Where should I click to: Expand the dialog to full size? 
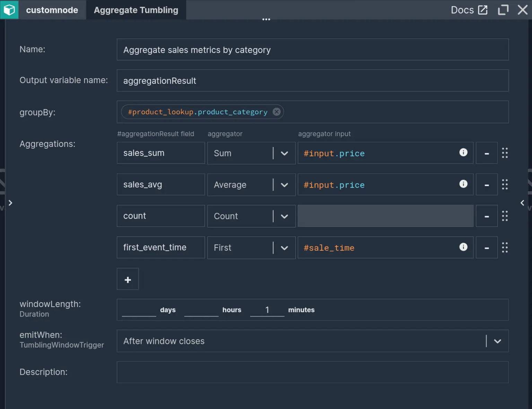(x=503, y=10)
